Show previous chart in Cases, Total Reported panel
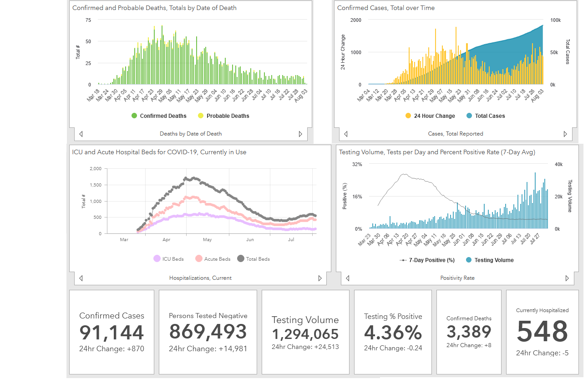This screenshot has width=588, height=384. coord(346,134)
